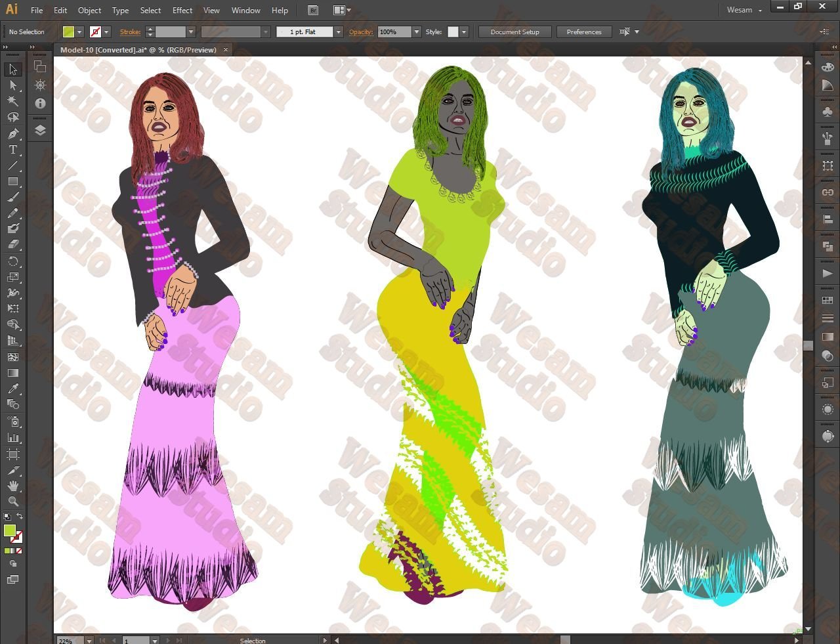Activate the Hand tool
840x644 pixels.
tap(12, 486)
